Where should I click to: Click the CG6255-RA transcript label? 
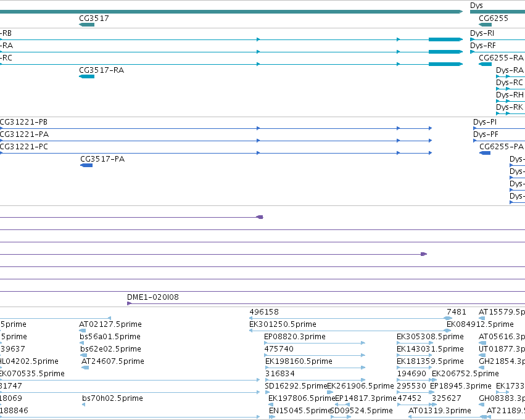tap(501, 58)
